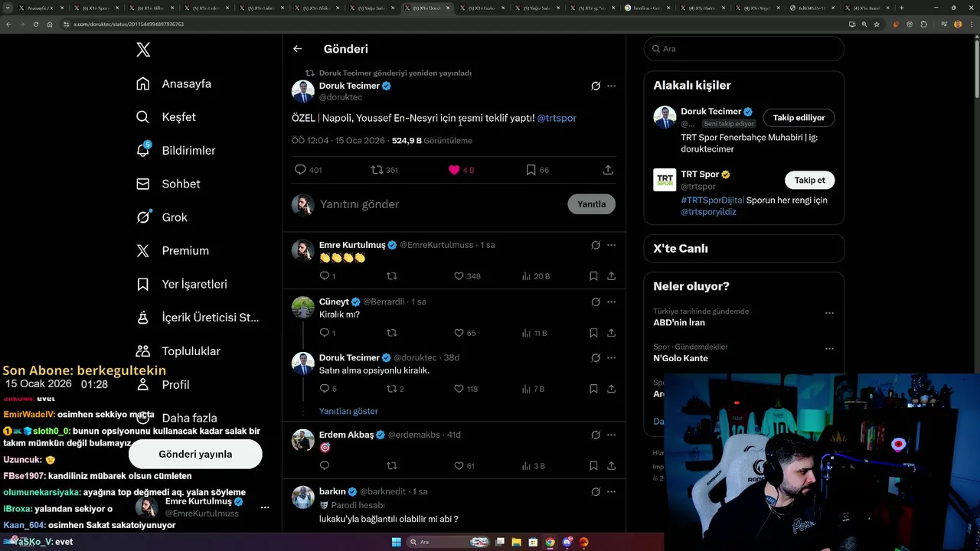This screenshot has height=551, width=980.
Task: Open more options on the main post
Action: (611, 86)
